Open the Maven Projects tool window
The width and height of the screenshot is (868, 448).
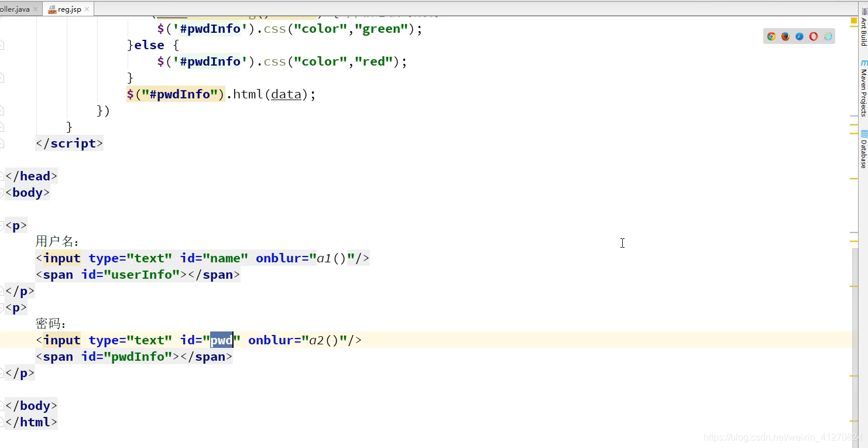coord(863,88)
